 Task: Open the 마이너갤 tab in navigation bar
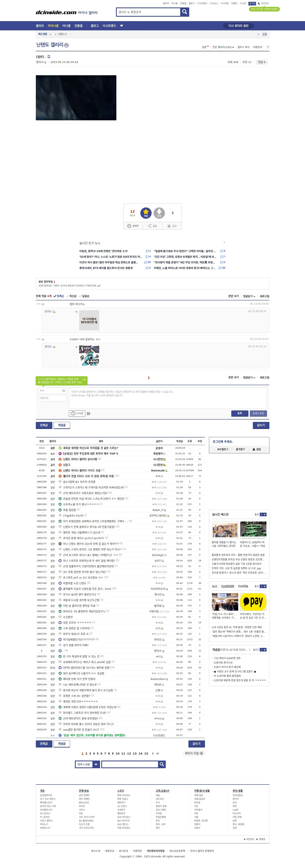pos(53,26)
